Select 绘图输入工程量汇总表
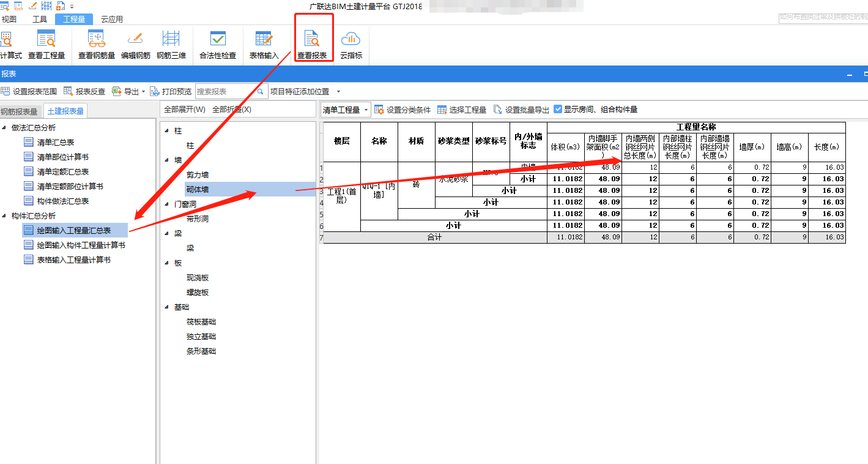 pos(74,230)
